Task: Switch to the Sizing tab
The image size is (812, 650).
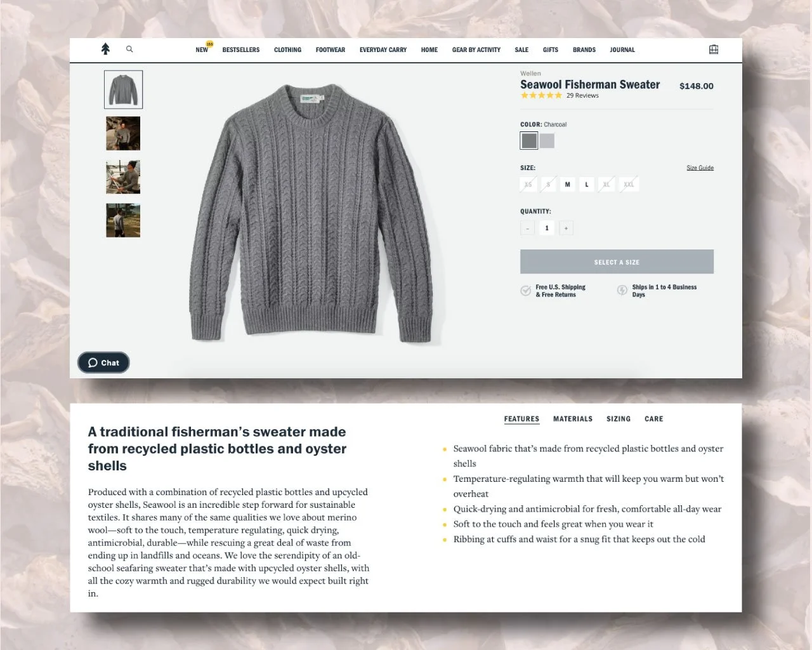Action: [x=619, y=419]
